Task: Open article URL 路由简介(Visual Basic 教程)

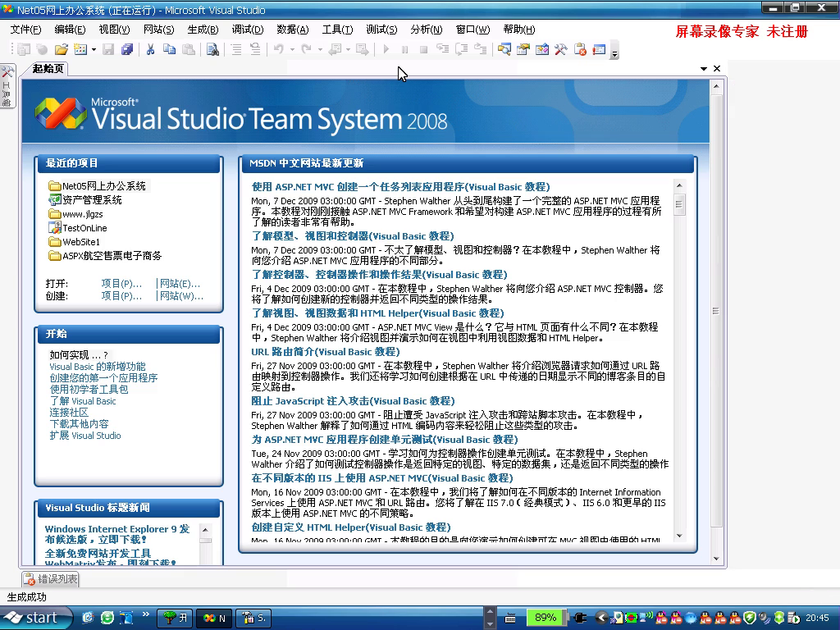Action: point(326,352)
